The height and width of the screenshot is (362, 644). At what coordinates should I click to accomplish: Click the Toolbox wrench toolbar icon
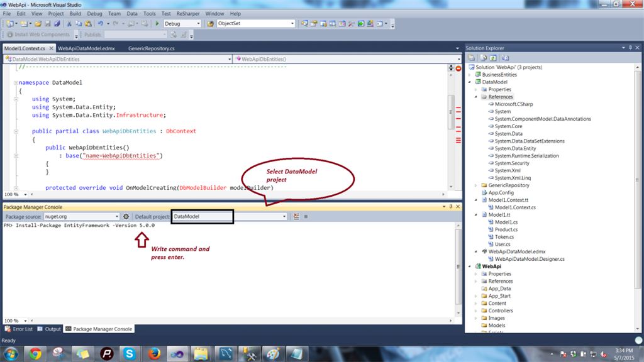tap(352, 24)
